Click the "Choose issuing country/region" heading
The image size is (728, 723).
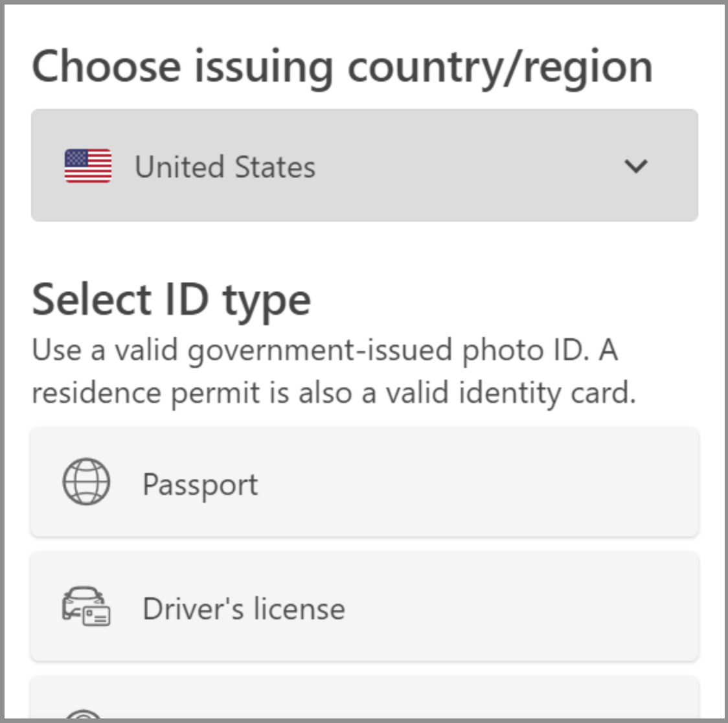(x=342, y=67)
